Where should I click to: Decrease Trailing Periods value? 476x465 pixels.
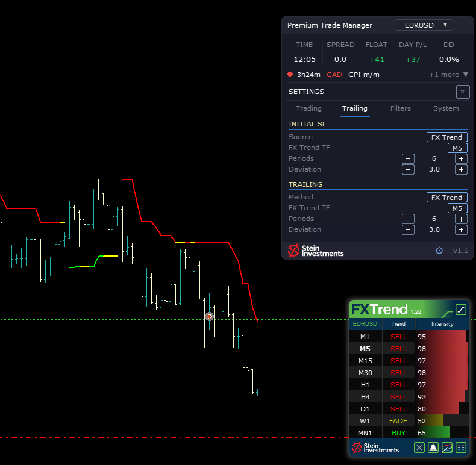(408, 219)
